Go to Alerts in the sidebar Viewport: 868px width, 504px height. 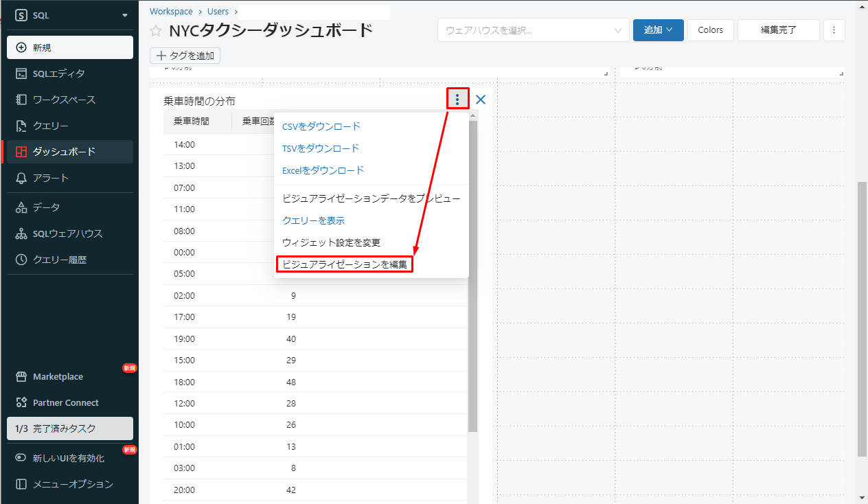click(x=51, y=178)
